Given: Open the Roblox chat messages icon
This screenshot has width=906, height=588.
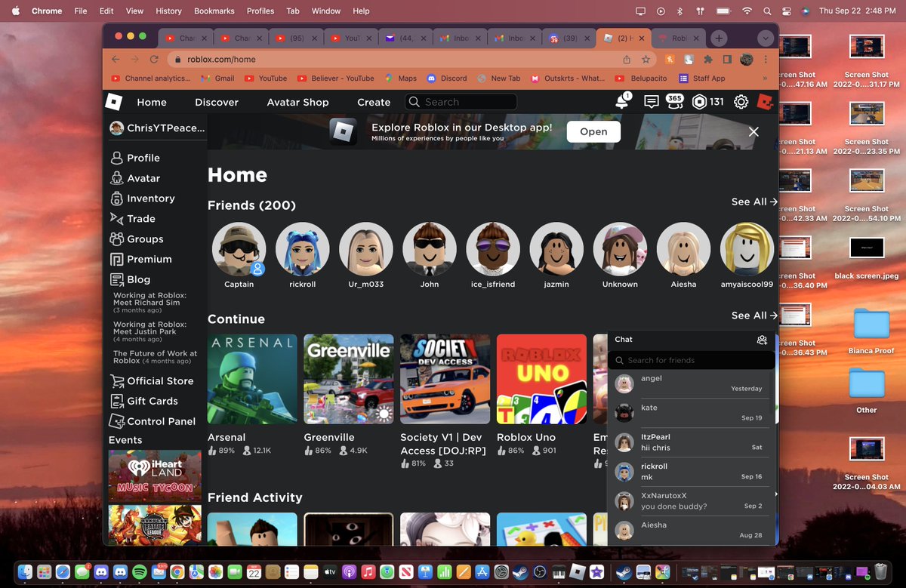Looking at the screenshot, I should 651,102.
